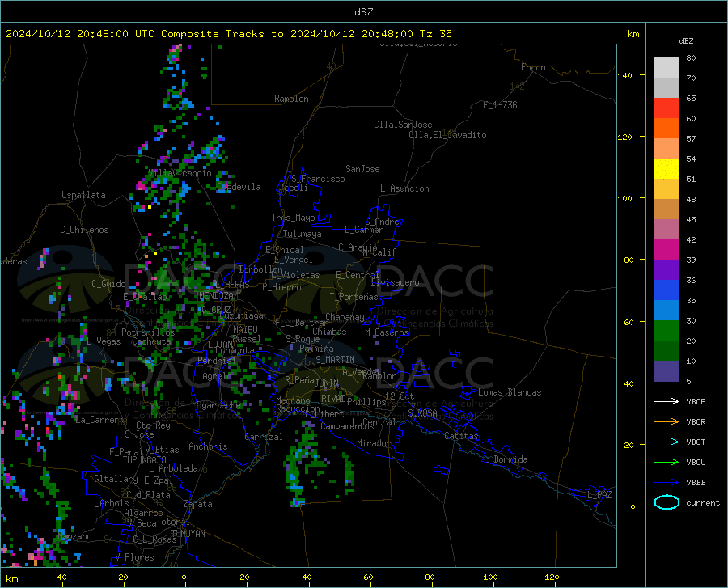The height and width of the screenshot is (588, 728).
Task: Click the Tulumaya label
Action: click(x=302, y=234)
